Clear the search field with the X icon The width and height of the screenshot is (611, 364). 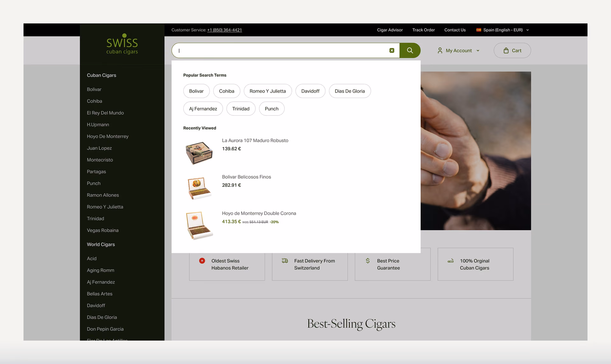point(392,50)
